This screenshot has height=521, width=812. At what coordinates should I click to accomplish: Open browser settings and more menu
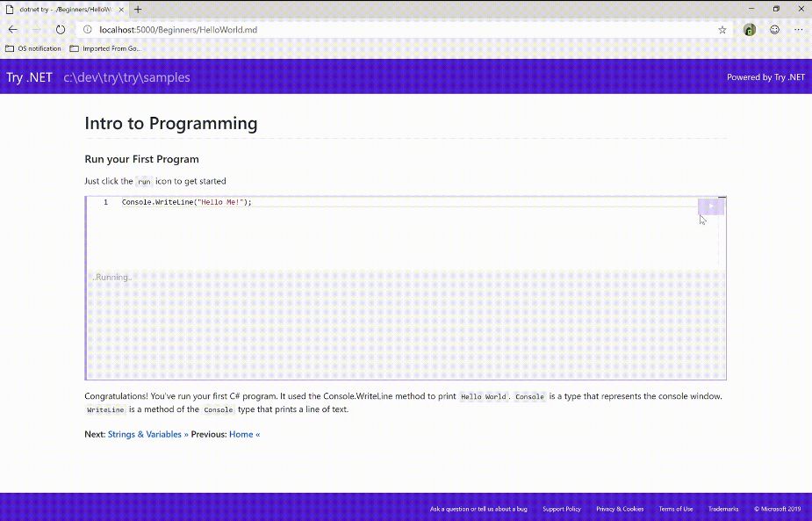click(x=799, y=30)
